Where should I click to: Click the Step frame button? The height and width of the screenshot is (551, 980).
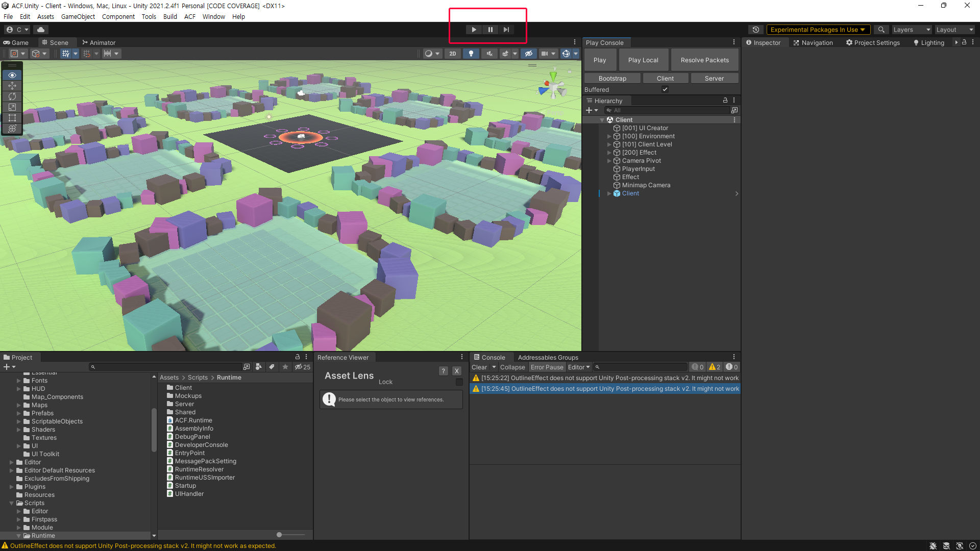click(506, 30)
